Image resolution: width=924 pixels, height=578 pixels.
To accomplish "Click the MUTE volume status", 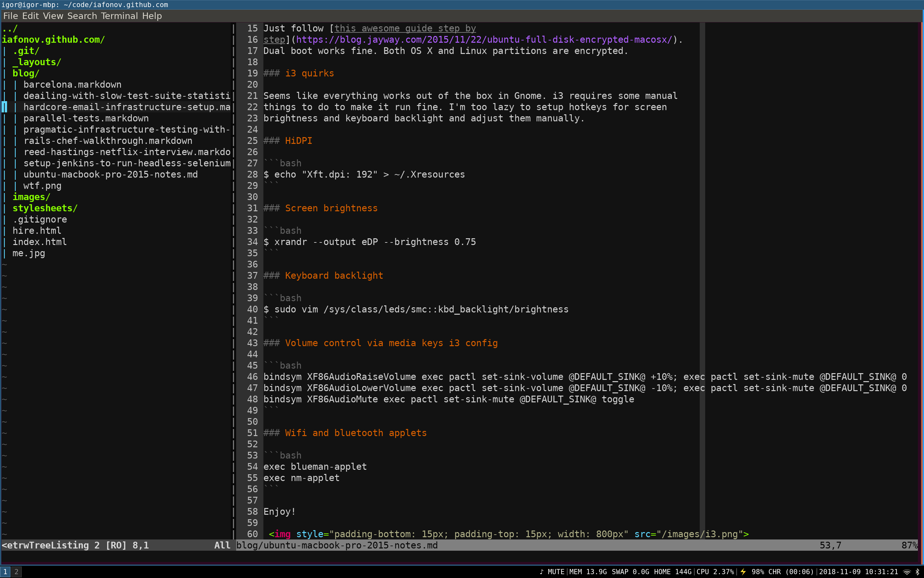I will [x=556, y=572].
